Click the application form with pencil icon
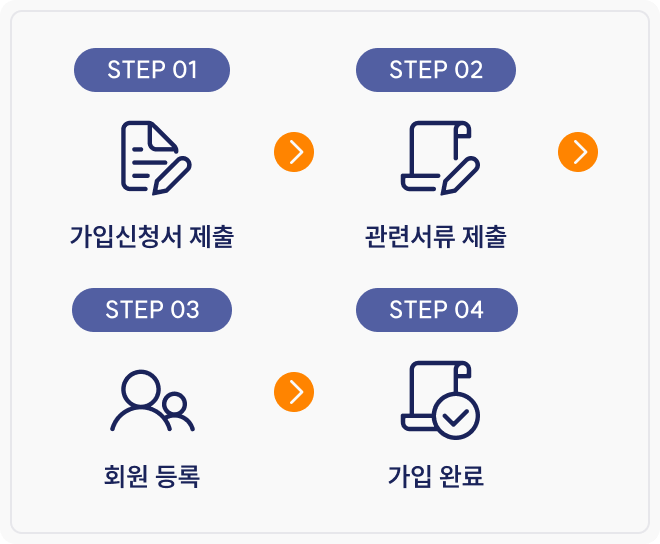Viewport: 660px width, 544px height. point(150,156)
